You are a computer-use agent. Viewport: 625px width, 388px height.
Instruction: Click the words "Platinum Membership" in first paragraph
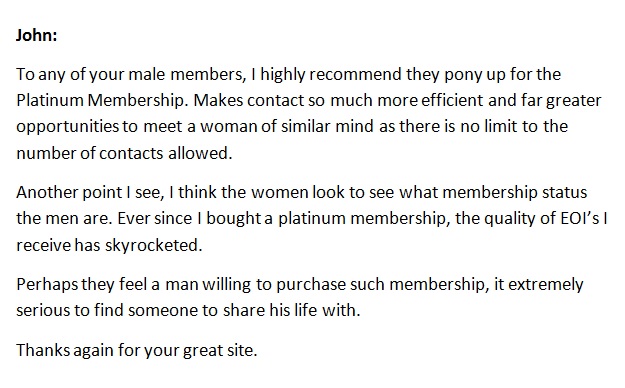pyautogui.click(x=102, y=100)
